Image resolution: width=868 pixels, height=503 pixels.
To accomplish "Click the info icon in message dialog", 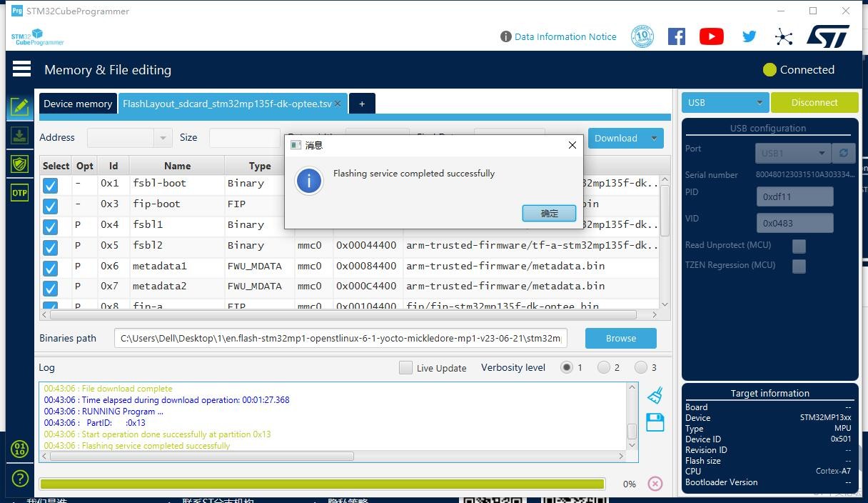I will pyautogui.click(x=309, y=181).
